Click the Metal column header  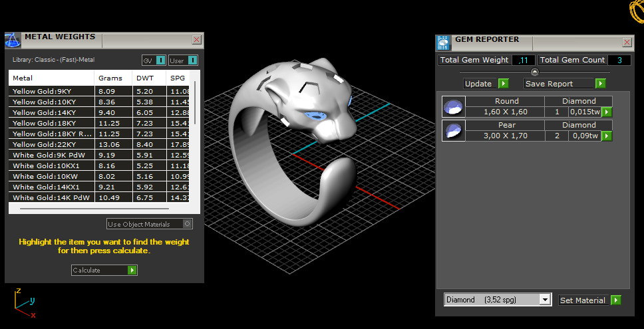coord(52,78)
